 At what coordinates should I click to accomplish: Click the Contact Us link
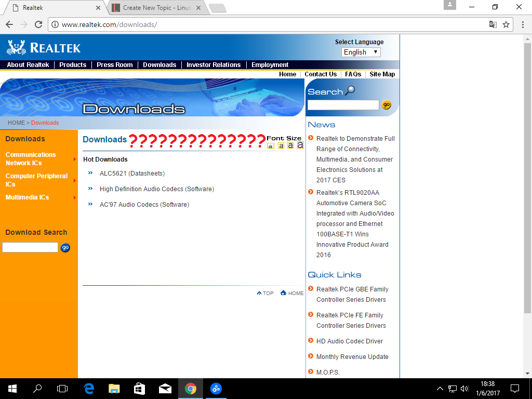tap(321, 74)
